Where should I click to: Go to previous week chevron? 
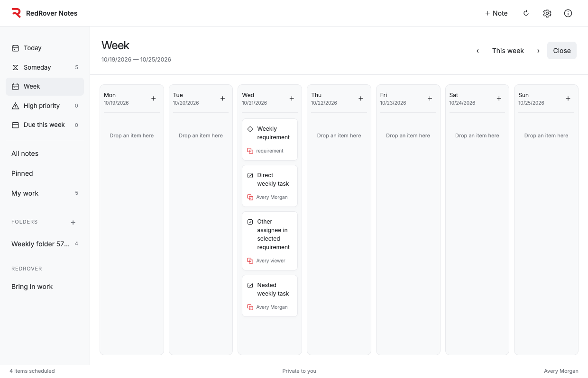click(478, 51)
